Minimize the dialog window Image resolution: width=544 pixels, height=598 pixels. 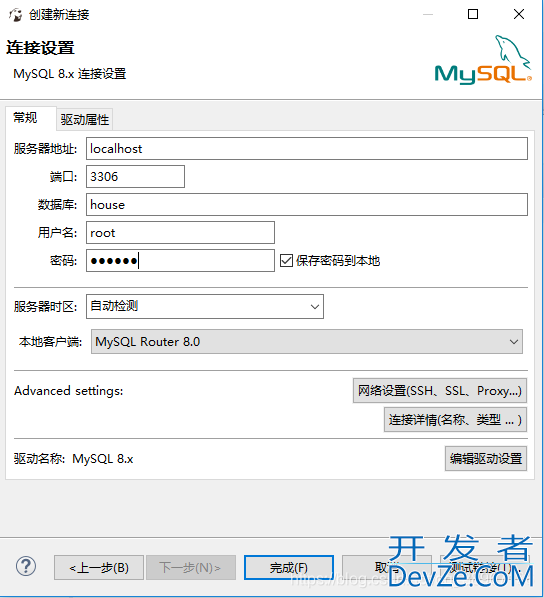[x=428, y=14]
